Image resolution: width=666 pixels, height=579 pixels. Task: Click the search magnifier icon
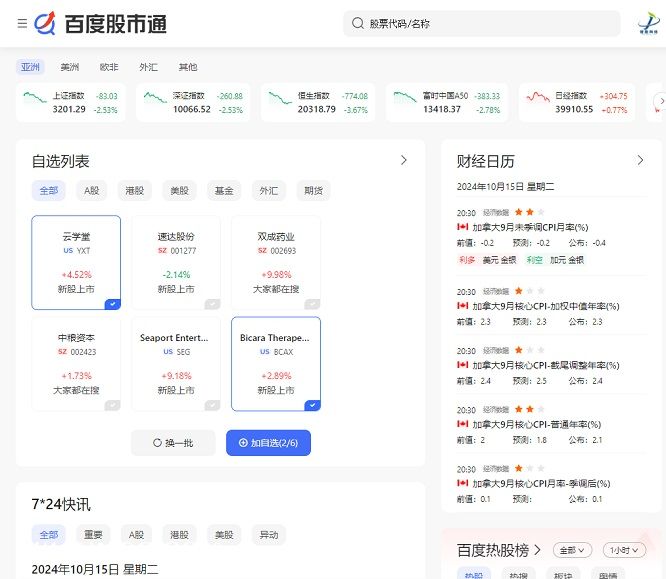[358, 23]
